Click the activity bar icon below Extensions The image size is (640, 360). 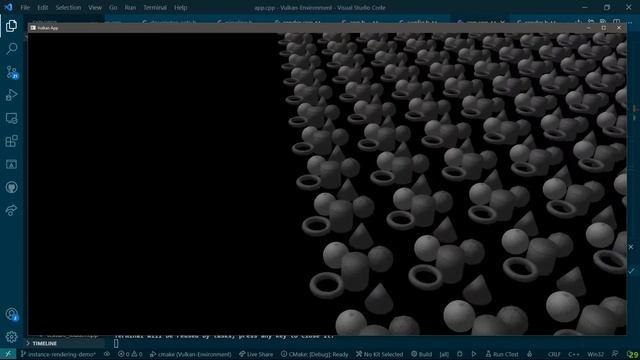pos(11,164)
